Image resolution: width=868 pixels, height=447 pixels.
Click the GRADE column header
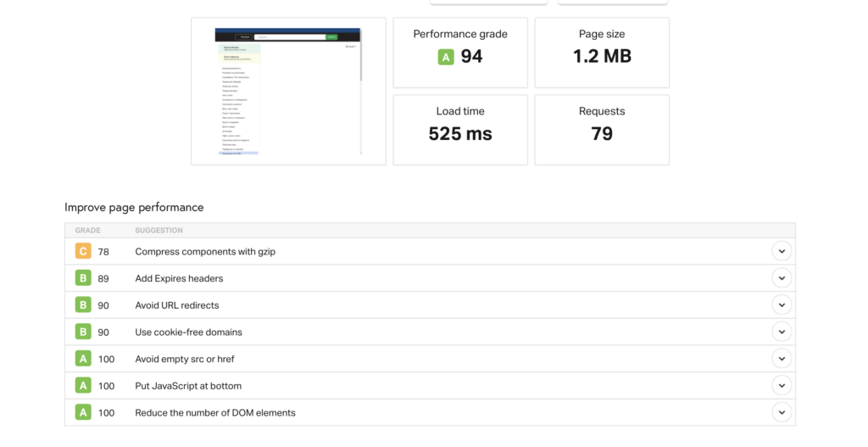(88, 231)
